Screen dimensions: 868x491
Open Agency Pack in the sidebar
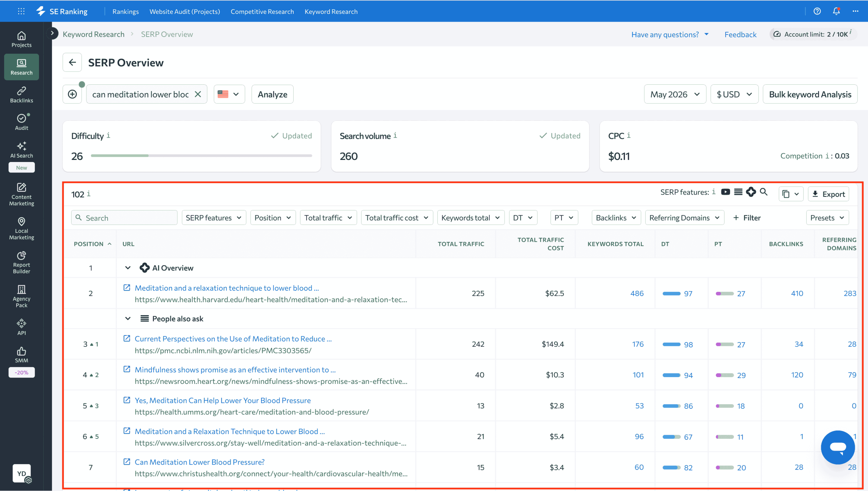tap(21, 296)
